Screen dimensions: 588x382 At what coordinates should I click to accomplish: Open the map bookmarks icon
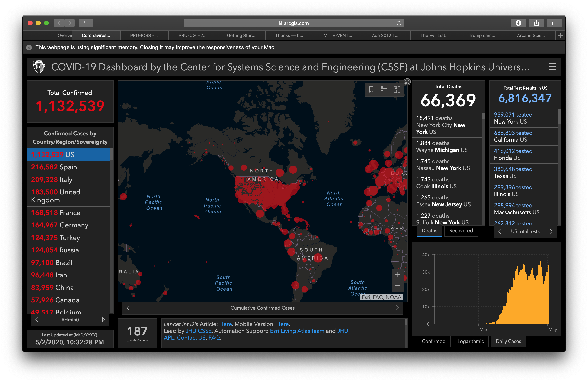tap(371, 89)
